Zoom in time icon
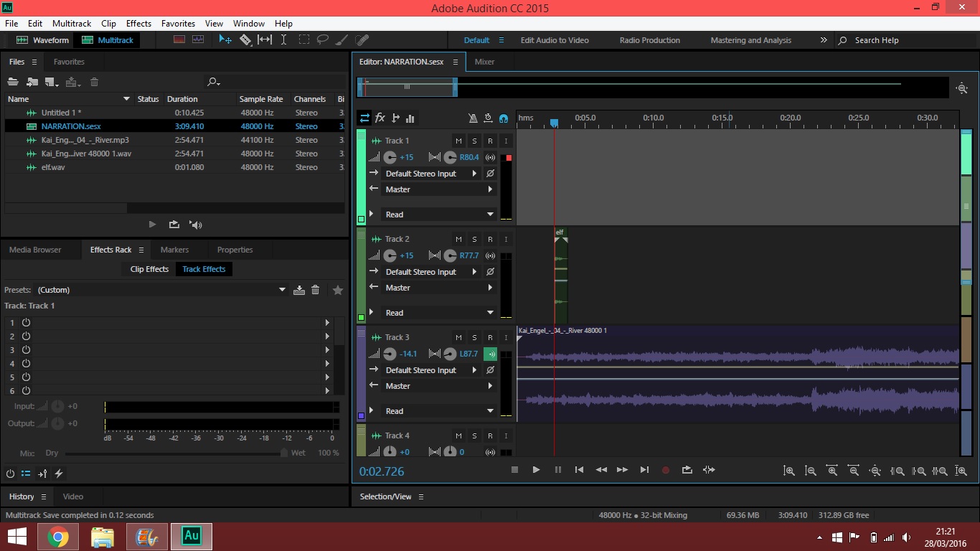The height and width of the screenshot is (551, 980). [832, 471]
